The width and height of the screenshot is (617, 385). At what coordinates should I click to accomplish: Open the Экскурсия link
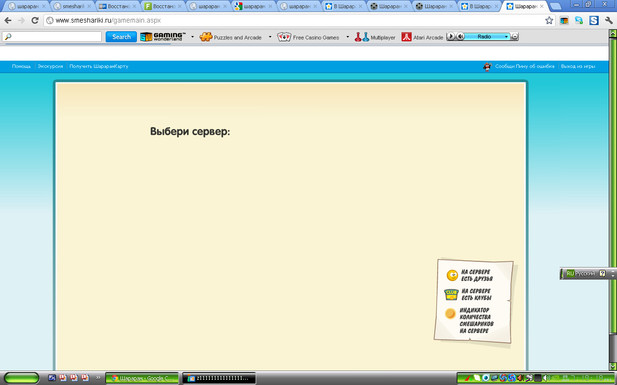(50, 66)
